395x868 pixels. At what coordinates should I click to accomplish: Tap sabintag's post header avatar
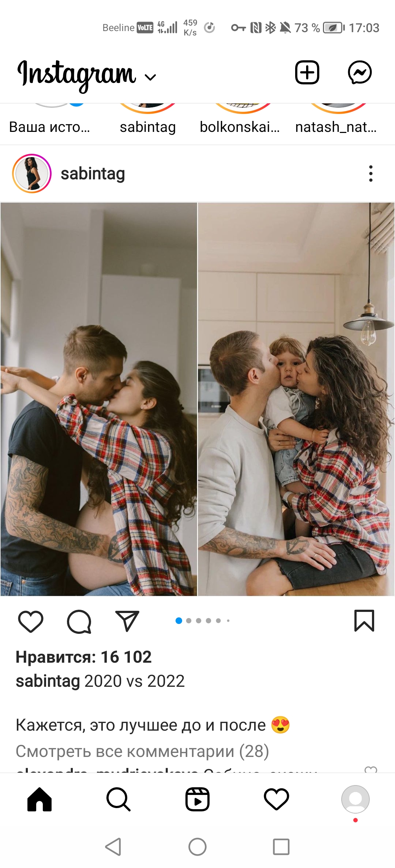point(32,174)
